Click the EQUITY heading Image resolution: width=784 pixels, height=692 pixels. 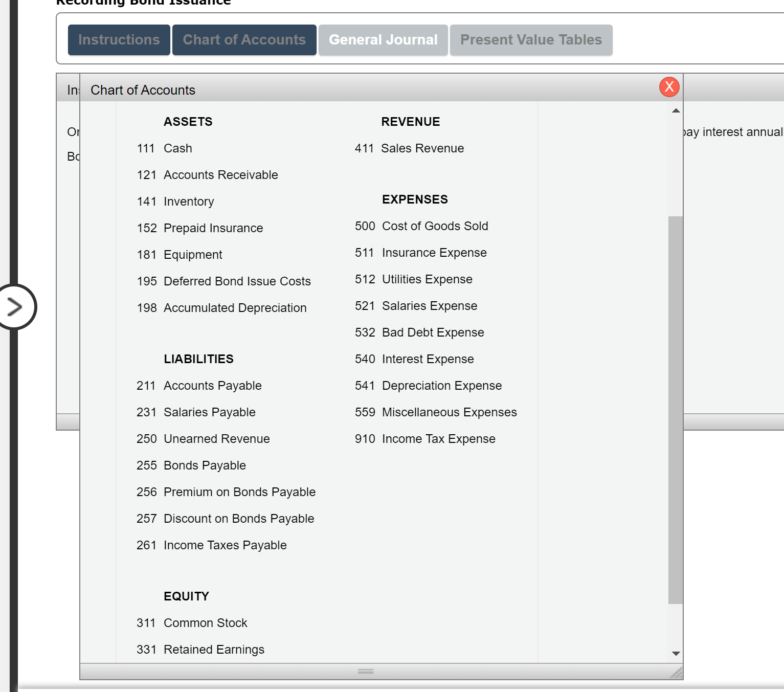[186, 596]
